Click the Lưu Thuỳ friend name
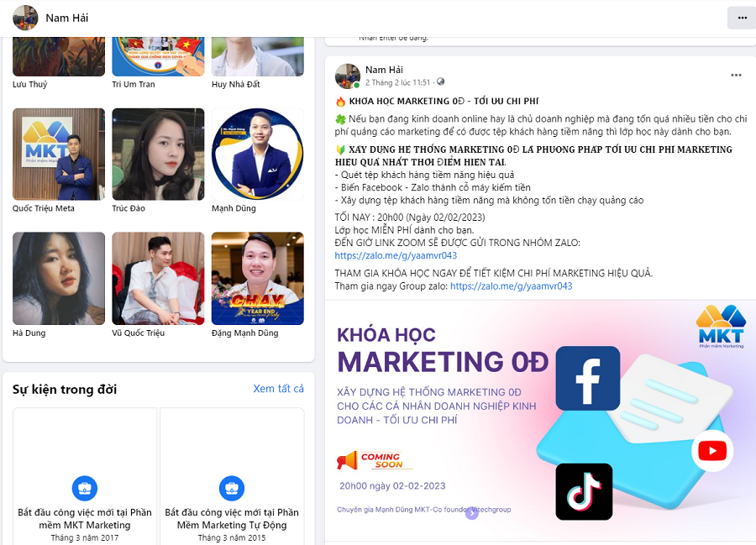Screen dimensions: 756x545 [x=30, y=84]
